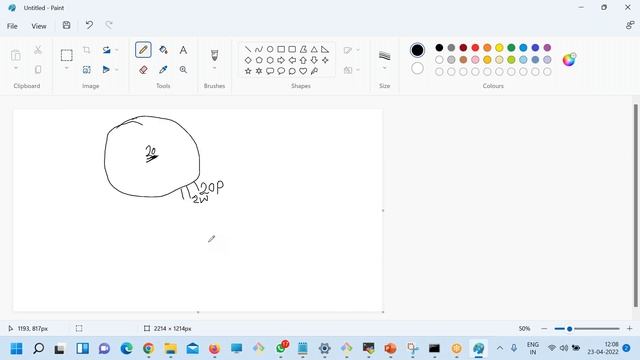Screen dimensions: 640x360
Task: Expand the Paste options dropdown
Action: (x=16, y=68)
